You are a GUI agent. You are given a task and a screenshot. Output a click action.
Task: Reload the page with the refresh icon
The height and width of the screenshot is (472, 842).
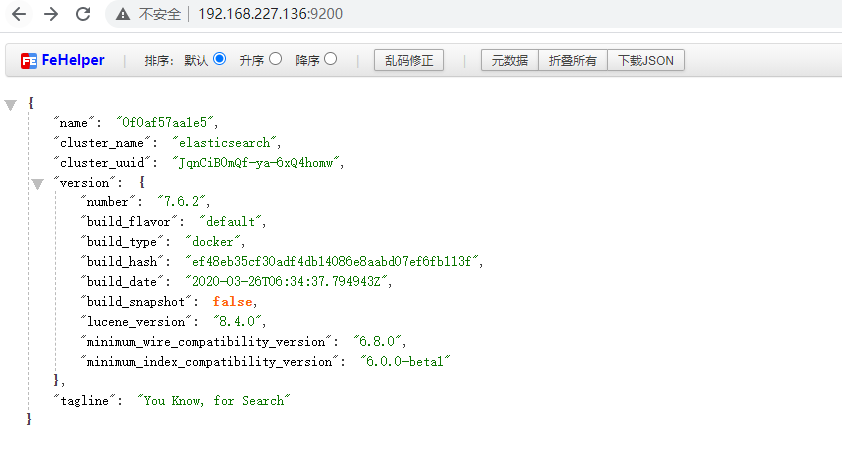tap(83, 14)
